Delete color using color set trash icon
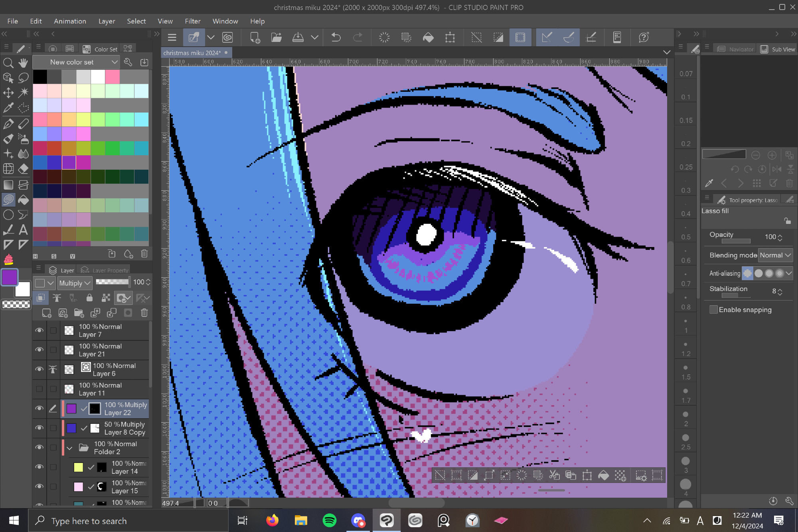 pos(144,254)
